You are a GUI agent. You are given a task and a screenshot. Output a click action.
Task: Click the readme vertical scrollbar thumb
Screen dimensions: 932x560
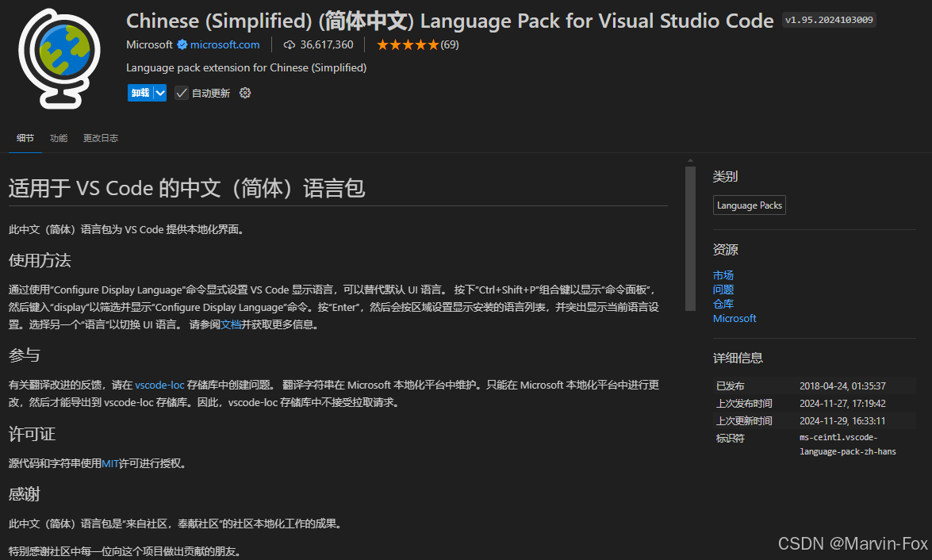tap(690, 239)
